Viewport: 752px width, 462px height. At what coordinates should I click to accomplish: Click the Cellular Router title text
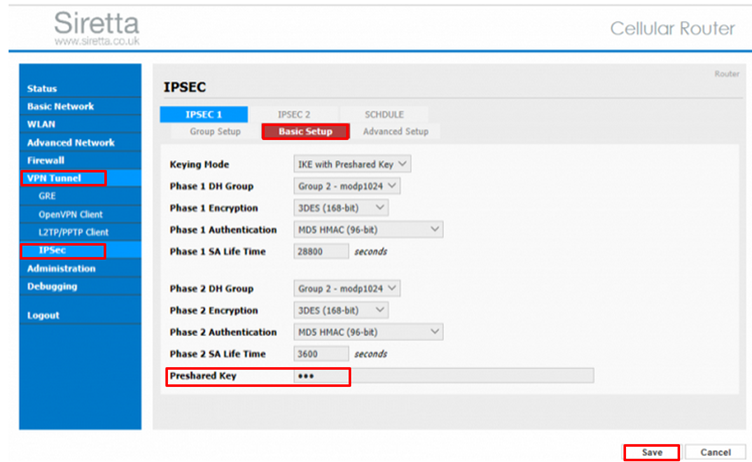(x=672, y=28)
